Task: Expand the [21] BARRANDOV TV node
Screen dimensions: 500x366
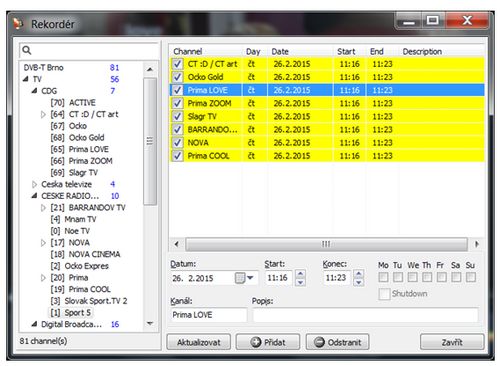Action: 43,208
